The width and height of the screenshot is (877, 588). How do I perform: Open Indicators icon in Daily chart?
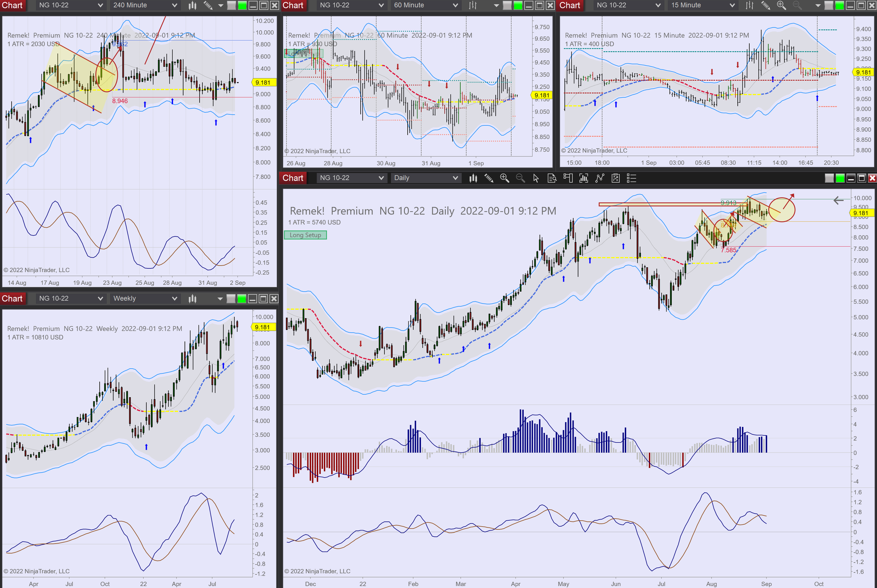tap(600, 178)
